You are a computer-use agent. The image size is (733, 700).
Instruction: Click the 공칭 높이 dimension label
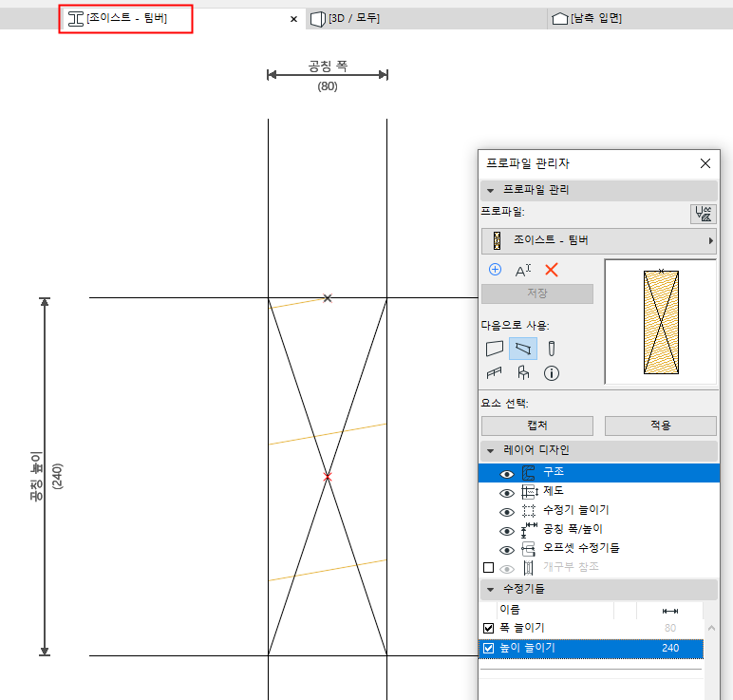[36, 477]
